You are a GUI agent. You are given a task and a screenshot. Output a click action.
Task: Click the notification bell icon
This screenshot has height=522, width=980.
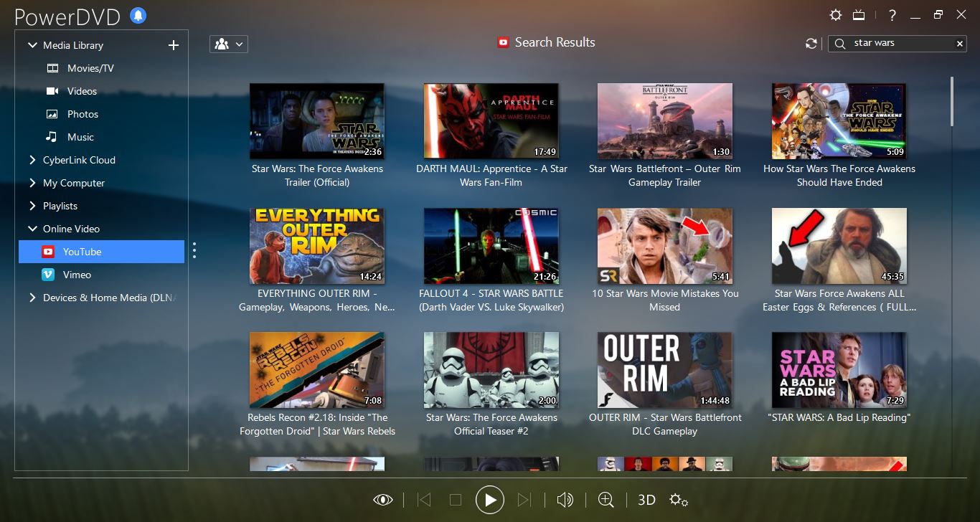(x=138, y=15)
